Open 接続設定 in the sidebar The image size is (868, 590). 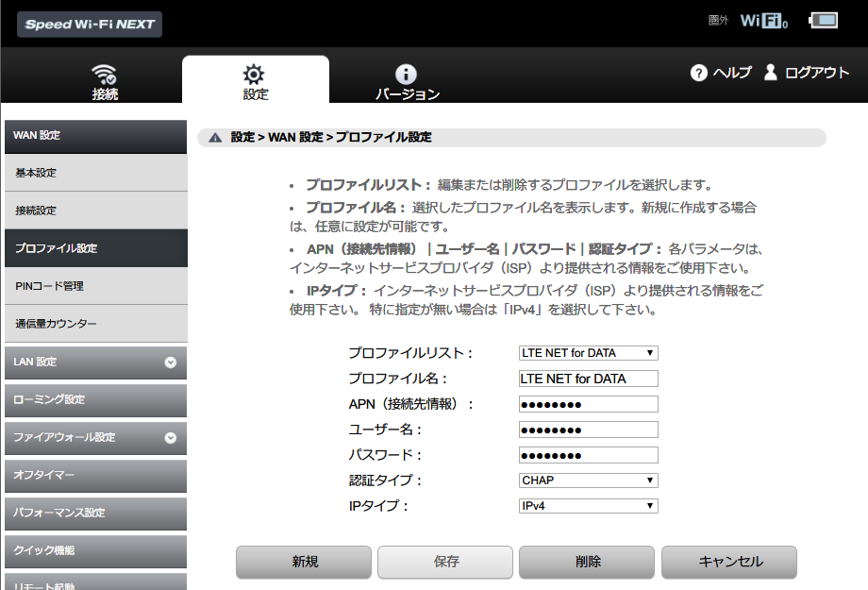[x=96, y=211]
